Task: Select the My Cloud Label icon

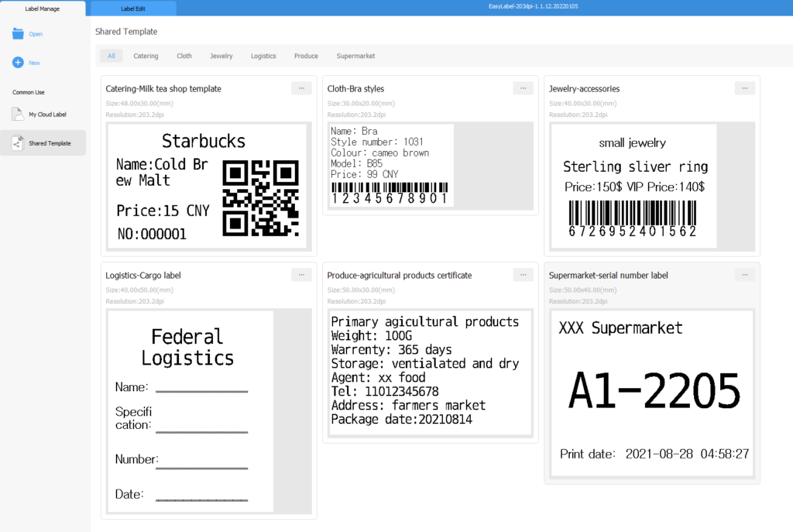Action: 19,114
